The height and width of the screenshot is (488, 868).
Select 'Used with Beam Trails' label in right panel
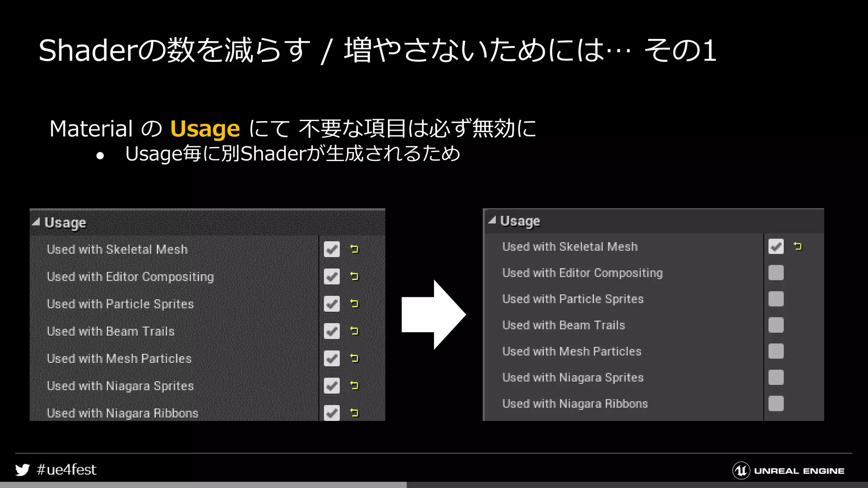[x=564, y=325]
